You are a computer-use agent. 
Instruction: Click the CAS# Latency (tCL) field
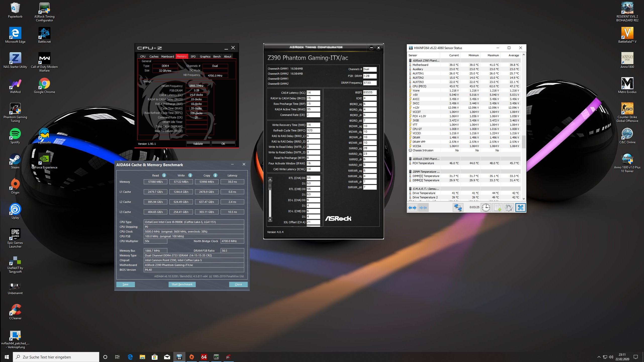313,93
